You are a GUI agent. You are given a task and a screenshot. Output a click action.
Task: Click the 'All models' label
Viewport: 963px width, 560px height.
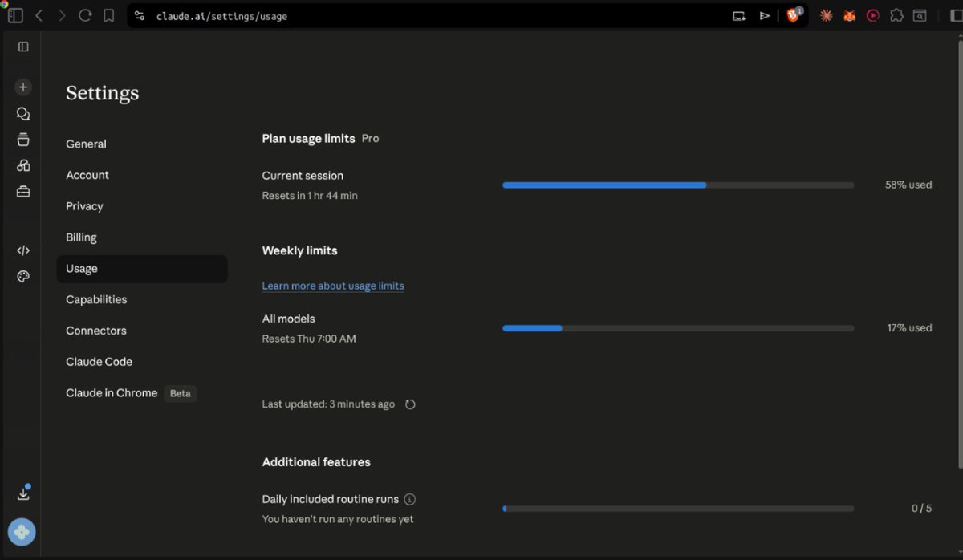288,319
